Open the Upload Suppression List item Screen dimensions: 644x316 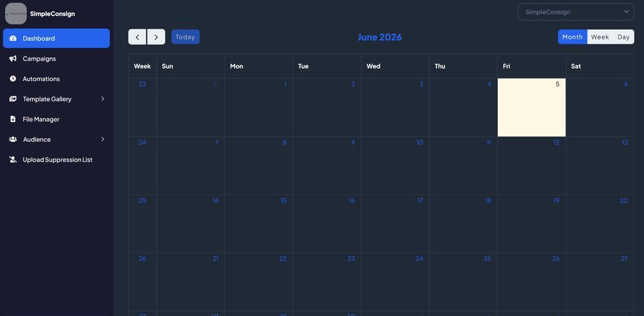click(x=56, y=160)
